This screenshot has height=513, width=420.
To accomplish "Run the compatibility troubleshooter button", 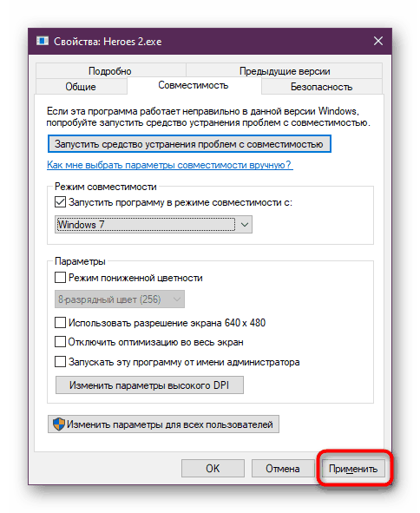I will click(x=189, y=144).
